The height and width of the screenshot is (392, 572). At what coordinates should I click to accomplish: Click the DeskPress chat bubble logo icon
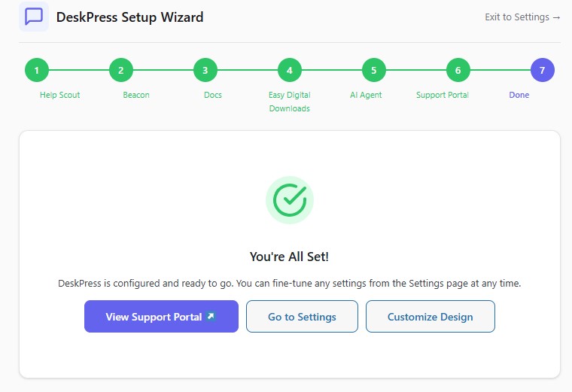coord(34,17)
